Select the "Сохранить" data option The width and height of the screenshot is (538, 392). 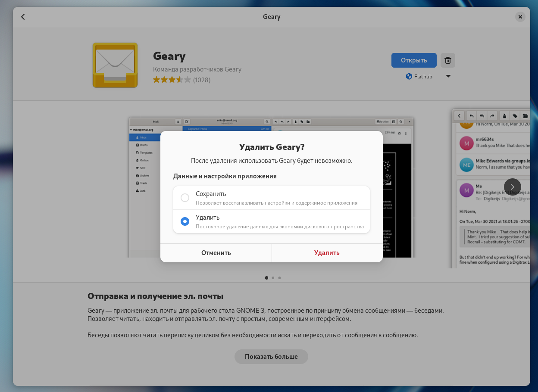(x=272, y=198)
